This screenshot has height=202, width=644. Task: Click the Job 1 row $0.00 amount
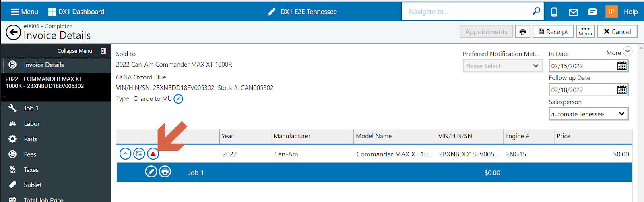coord(492,173)
